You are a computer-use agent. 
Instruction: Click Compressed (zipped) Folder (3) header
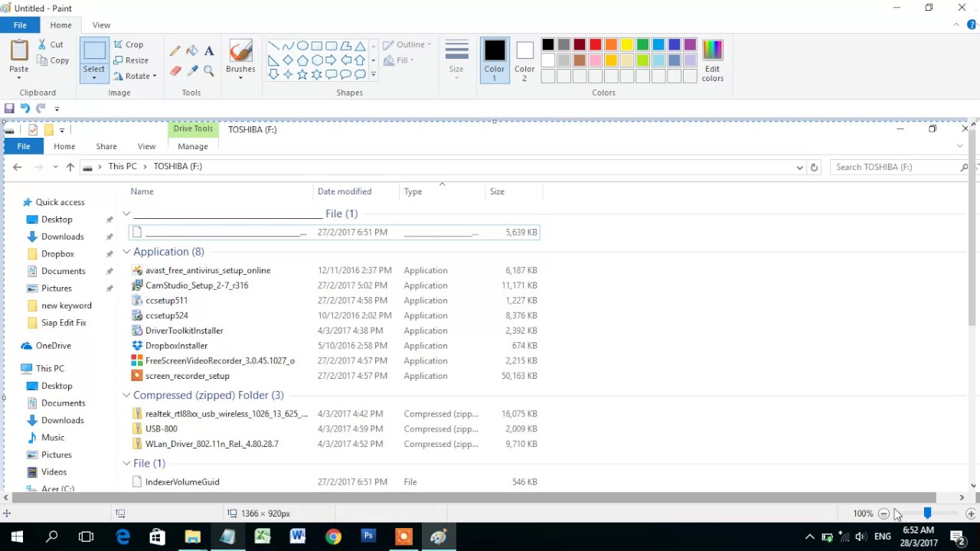coord(208,396)
